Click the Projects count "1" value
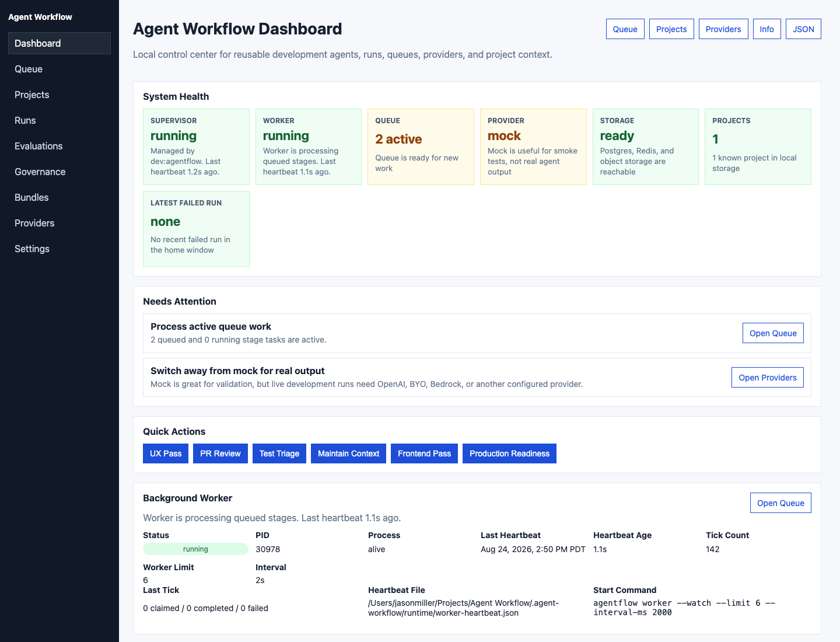This screenshot has width=840, height=642. pyautogui.click(x=716, y=139)
